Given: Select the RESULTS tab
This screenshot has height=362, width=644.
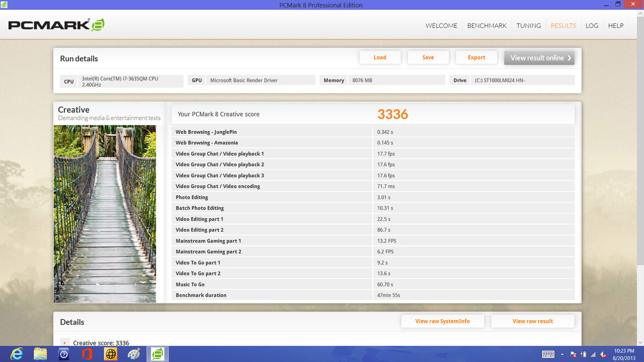Looking at the screenshot, I should [x=563, y=25].
